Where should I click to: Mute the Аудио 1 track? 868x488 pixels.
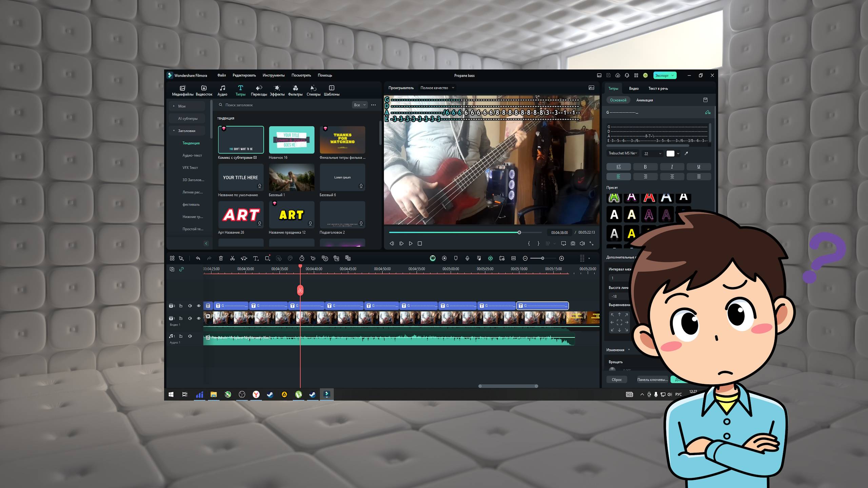[190, 336]
